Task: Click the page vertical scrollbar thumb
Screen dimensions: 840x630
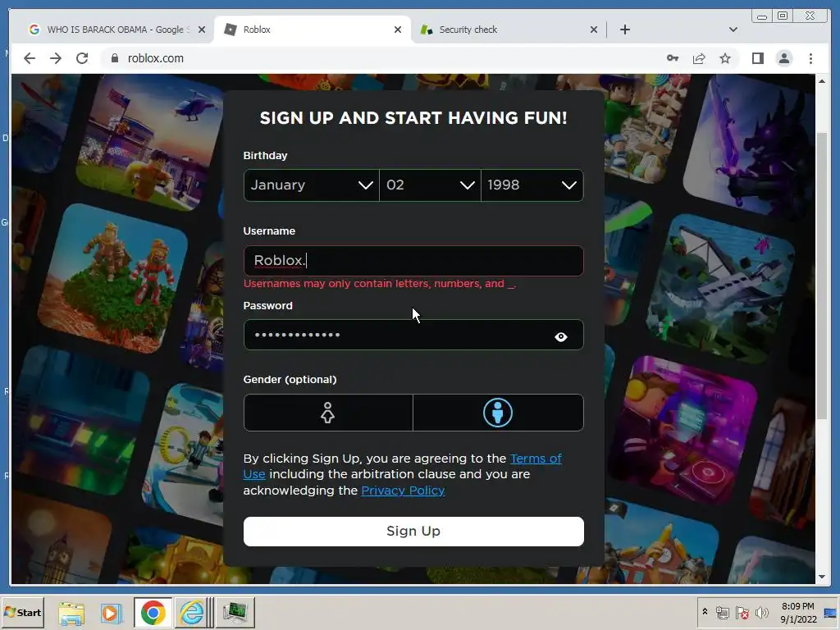Action: coord(822,276)
